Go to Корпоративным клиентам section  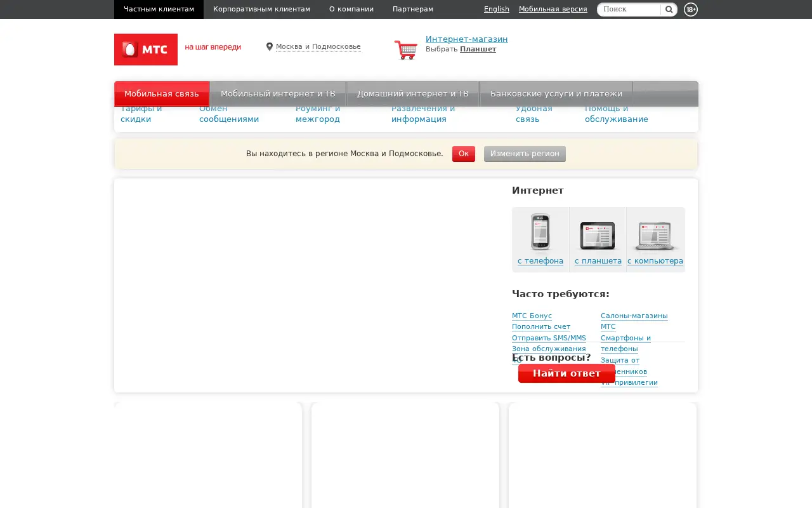tap(262, 10)
